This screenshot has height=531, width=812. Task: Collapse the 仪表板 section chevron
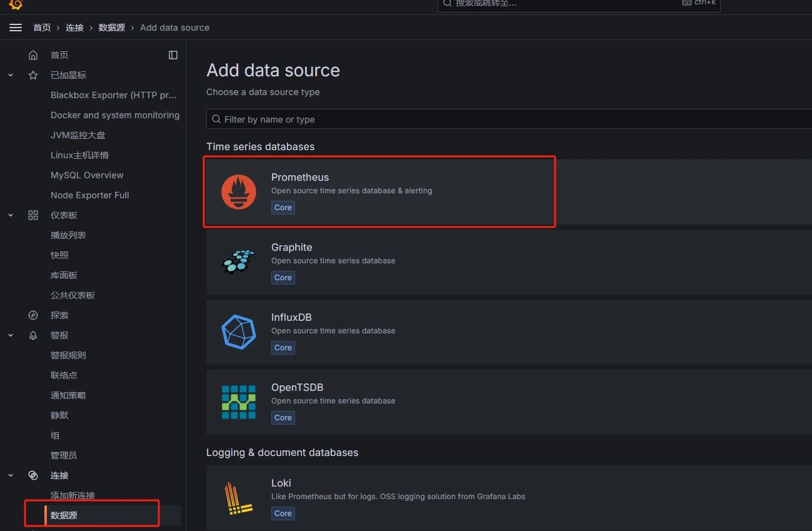tap(11, 215)
